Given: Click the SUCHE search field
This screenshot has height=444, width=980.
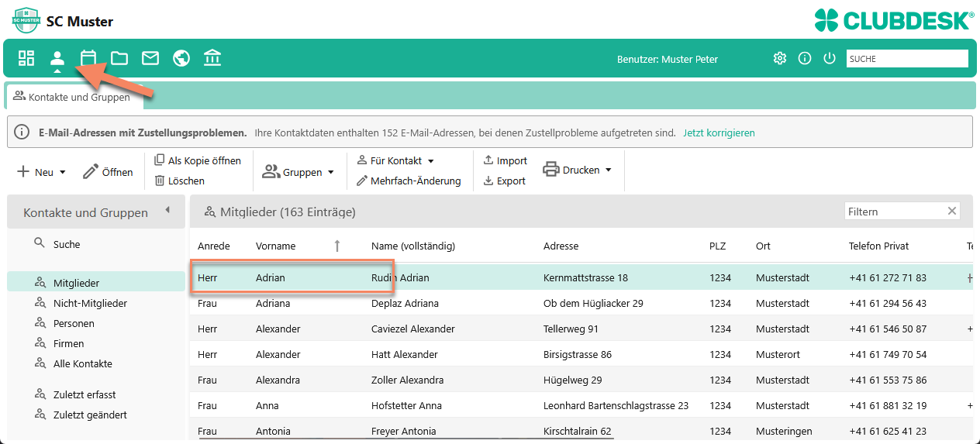Looking at the screenshot, I should pos(907,58).
